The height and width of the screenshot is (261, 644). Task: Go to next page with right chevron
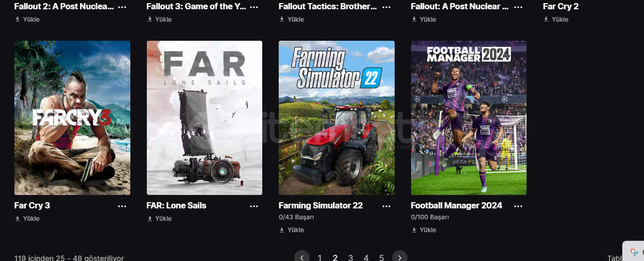click(400, 257)
